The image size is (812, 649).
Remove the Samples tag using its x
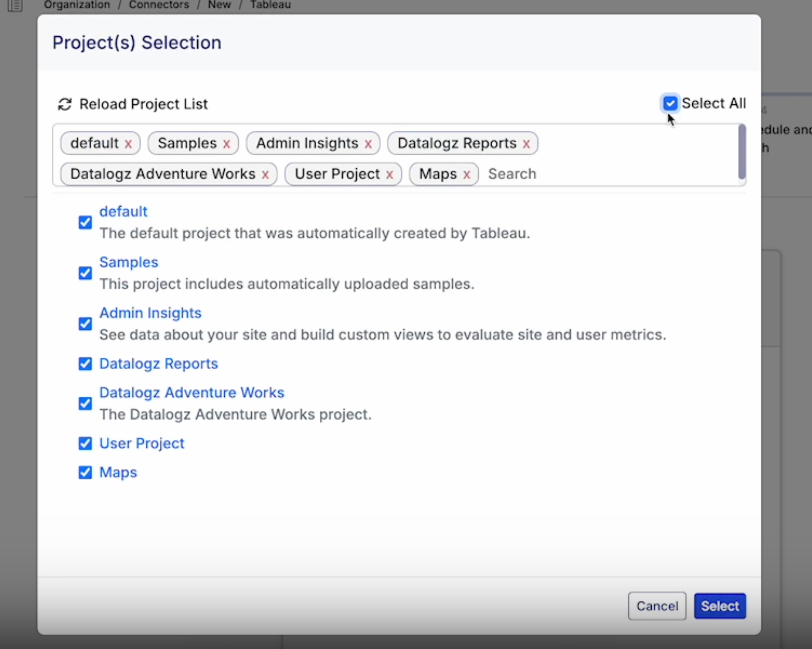(x=227, y=144)
